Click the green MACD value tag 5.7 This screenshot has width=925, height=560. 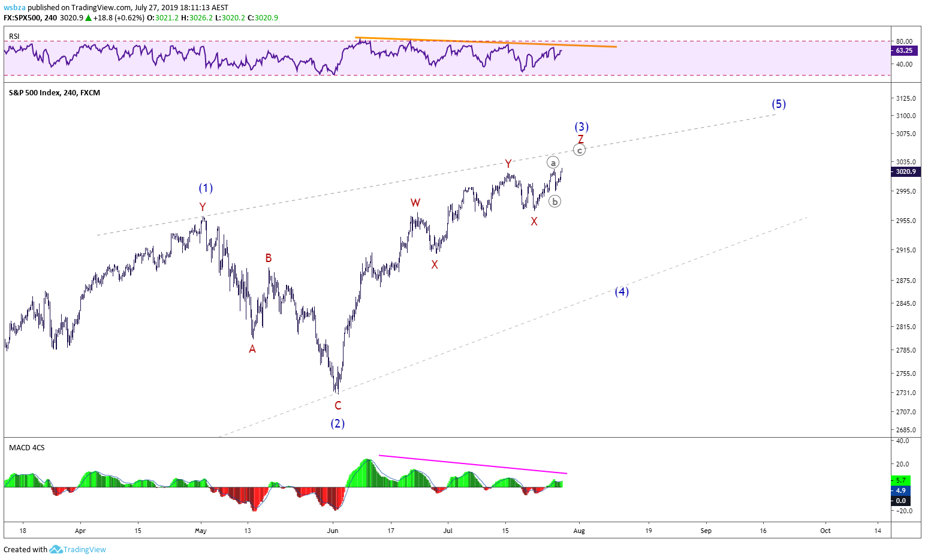point(901,480)
